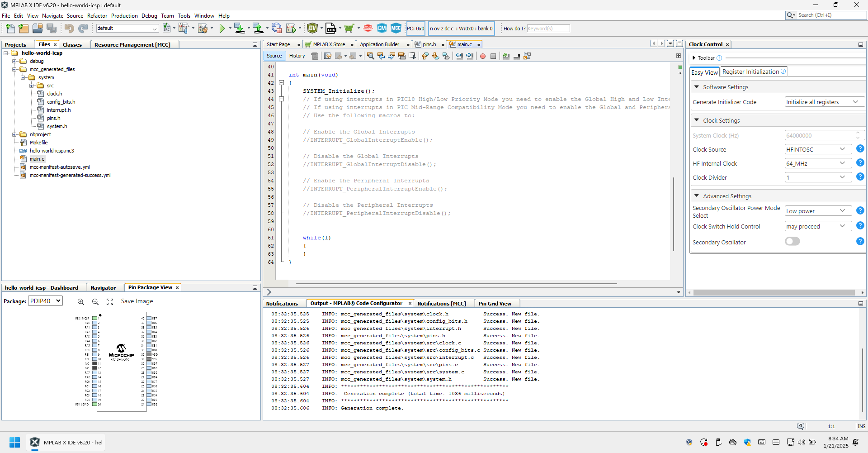Click the Find Selection magnifier icon in editor

371,56
